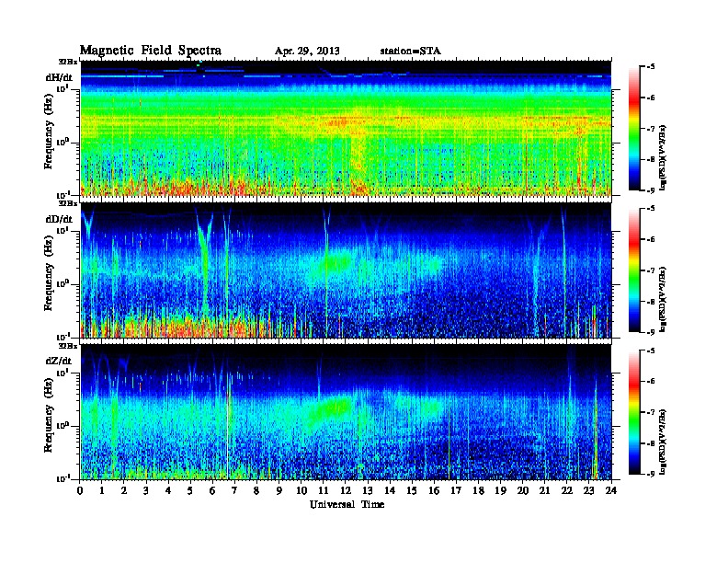Click the color bar beside dZ/dt panel
Viewport: 728px width, 563px height.
[634, 412]
